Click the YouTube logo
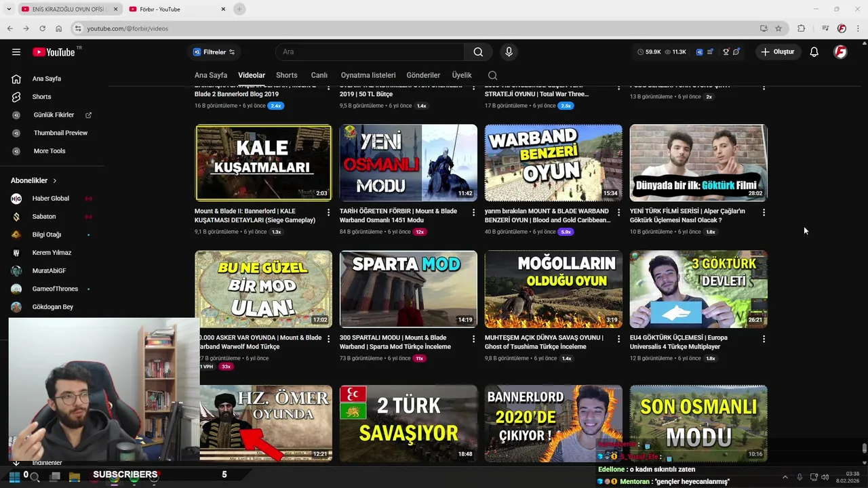Screen dimensions: 868x488 [54, 52]
